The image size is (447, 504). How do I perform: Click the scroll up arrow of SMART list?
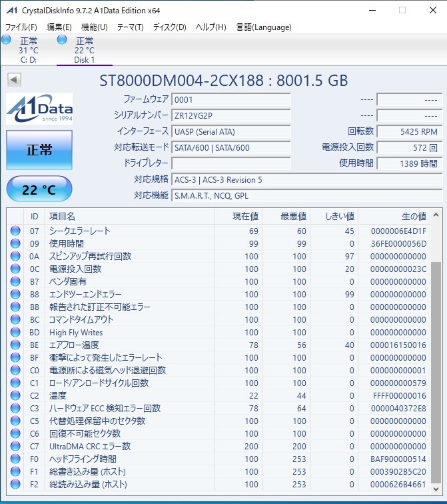(436, 215)
